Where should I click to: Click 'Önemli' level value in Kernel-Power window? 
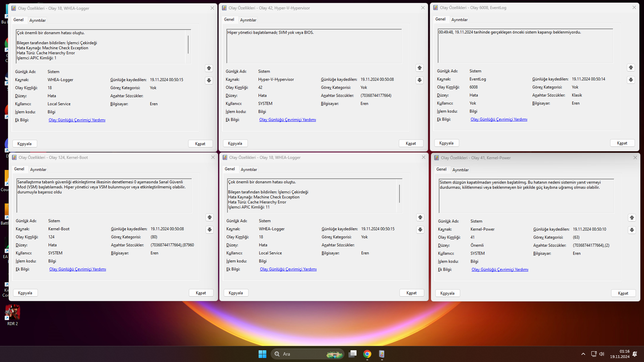click(477, 245)
